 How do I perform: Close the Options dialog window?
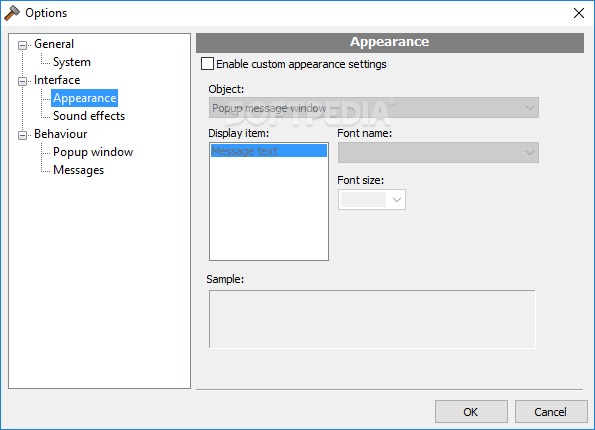[579, 13]
